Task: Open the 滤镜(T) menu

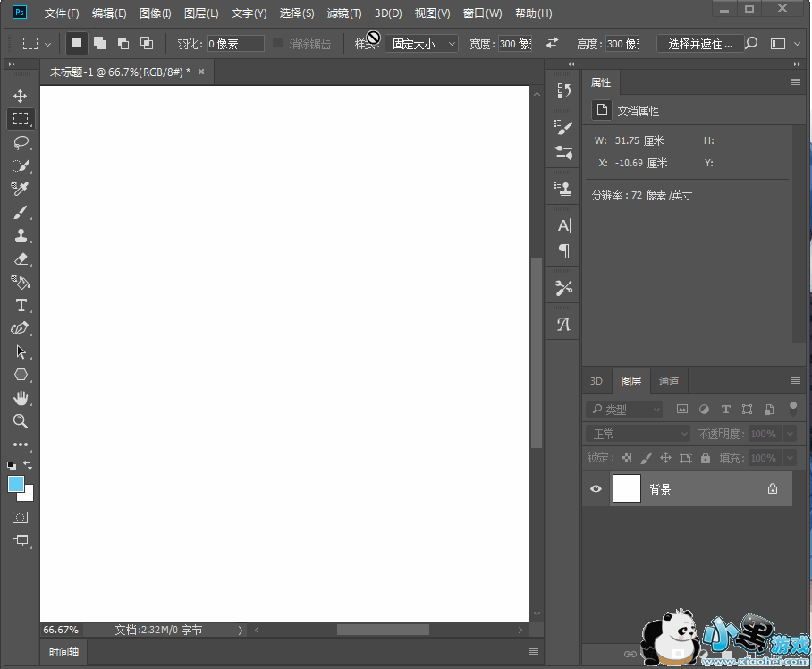Action: pos(344,13)
